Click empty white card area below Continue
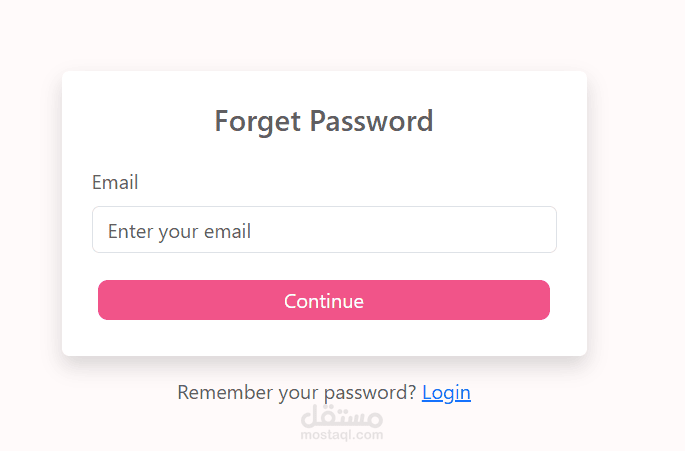 [324, 338]
